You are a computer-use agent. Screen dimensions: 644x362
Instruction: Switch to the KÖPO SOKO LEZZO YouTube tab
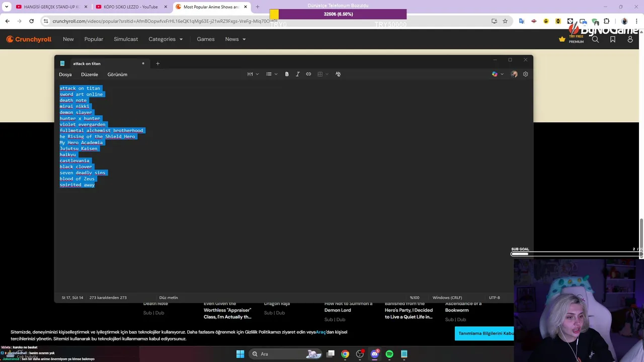(x=131, y=7)
